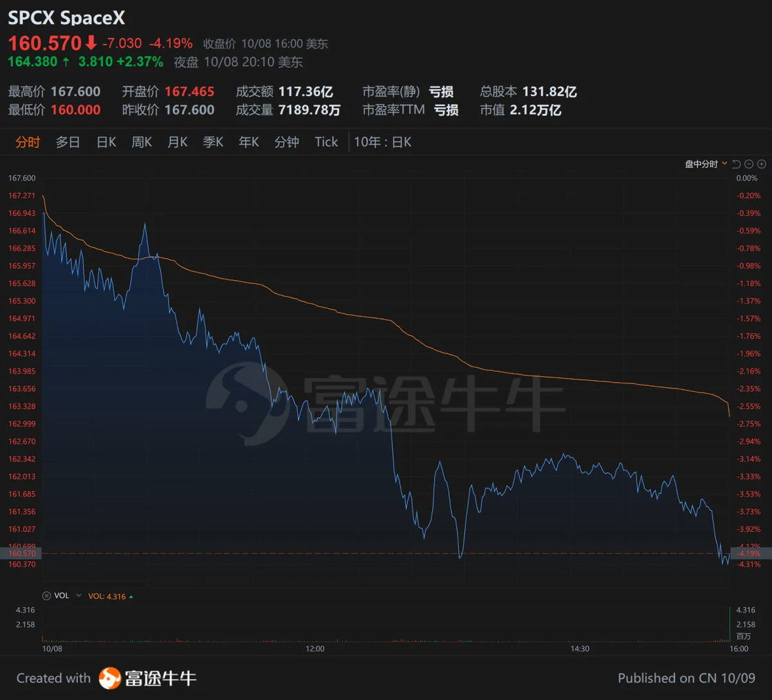Zoom out the chart with the minus icon
This screenshot has width=772, height=700.
coord(749,164)
